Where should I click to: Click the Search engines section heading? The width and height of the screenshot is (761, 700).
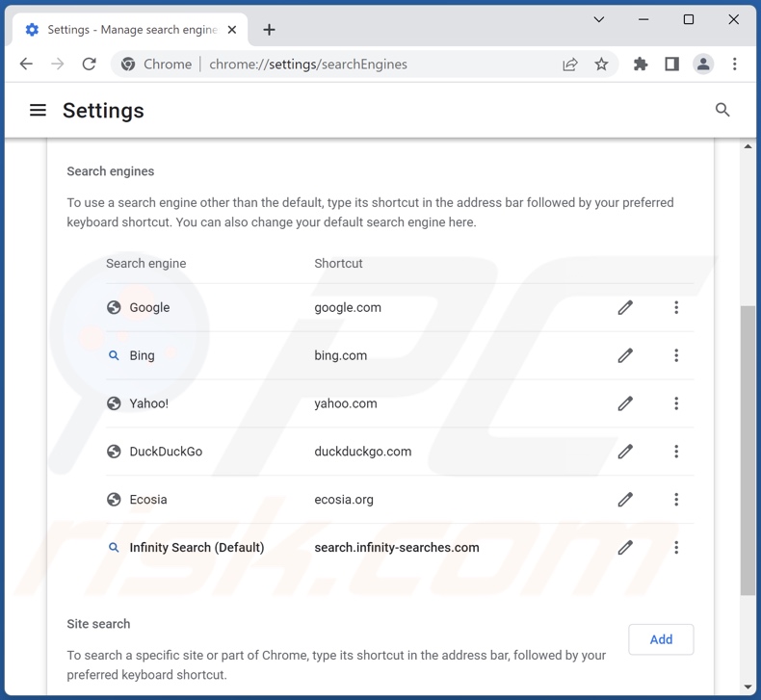tap(111, 171)
